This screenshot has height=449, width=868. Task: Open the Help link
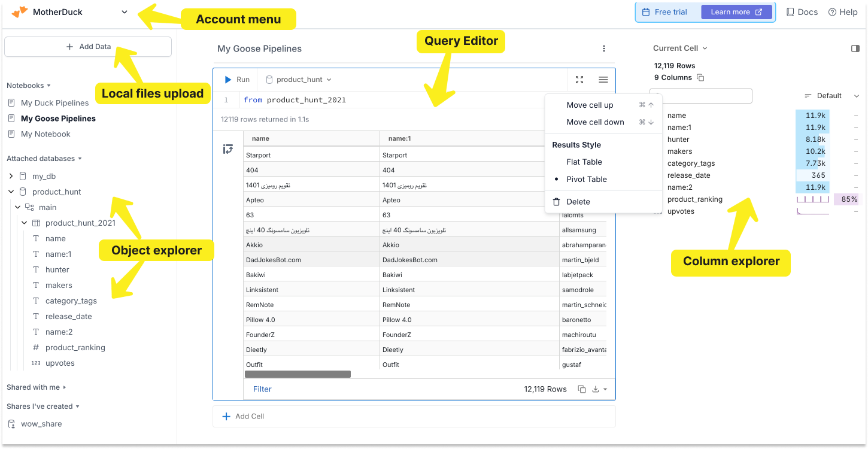[x=843, y=12]
